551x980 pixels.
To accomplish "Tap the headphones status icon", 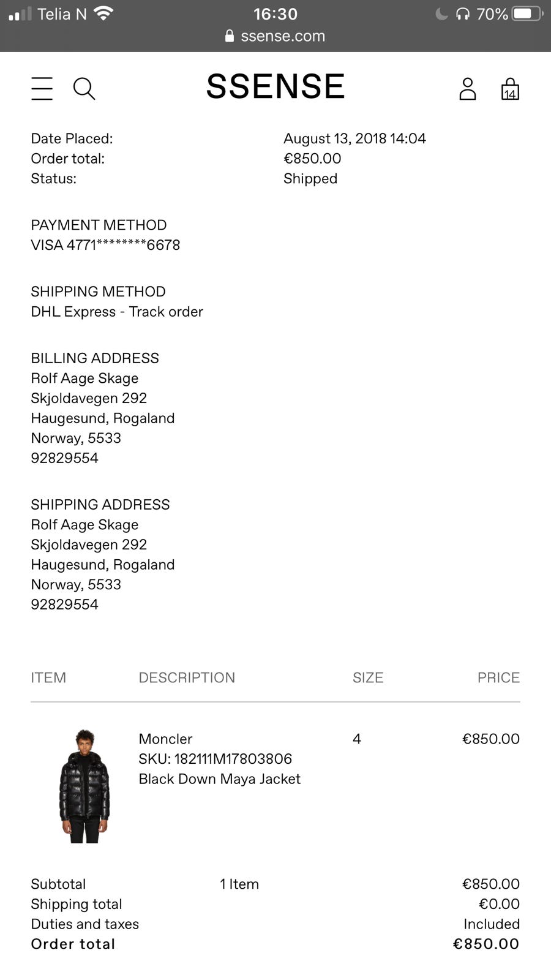I will [463, 13].
